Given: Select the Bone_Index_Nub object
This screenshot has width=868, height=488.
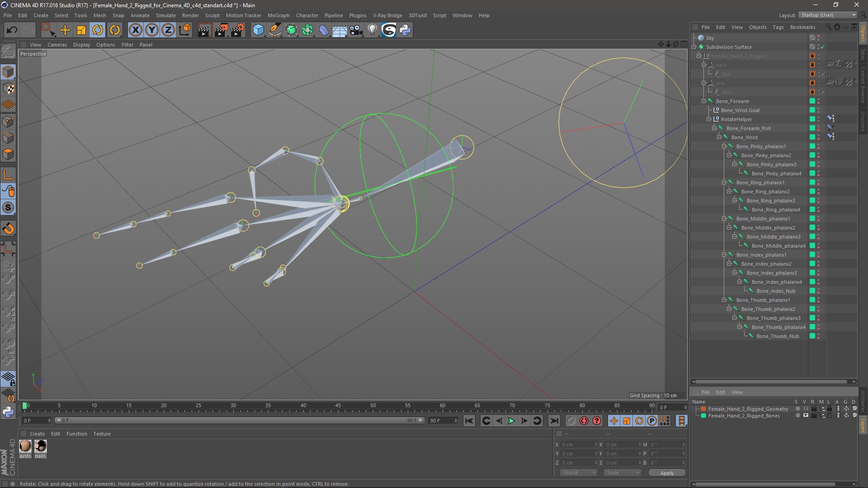Looking at the screenshot, I should (776, 291).
